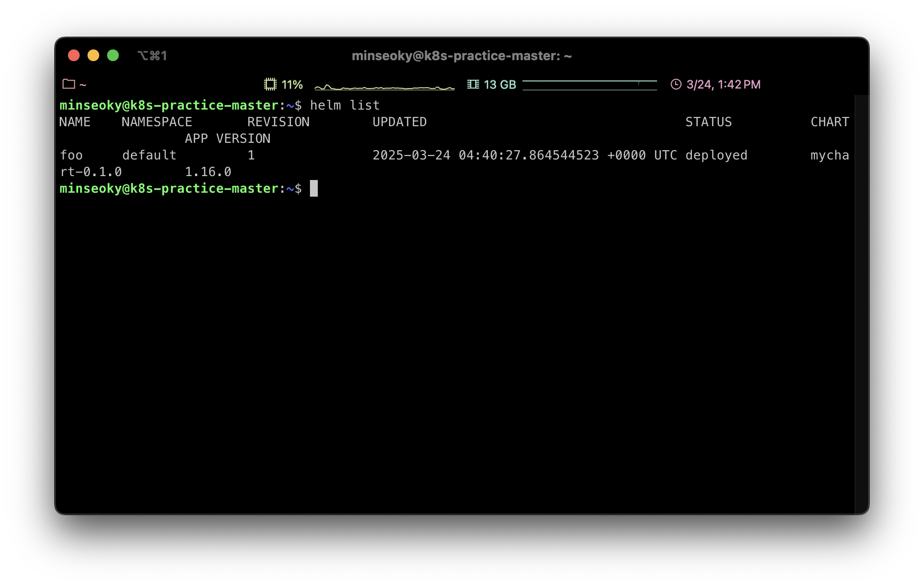This screenshot has width=924, height=587.
Task: Click the terminal cursor at the prompt
Action: click(x=314, y=188)
